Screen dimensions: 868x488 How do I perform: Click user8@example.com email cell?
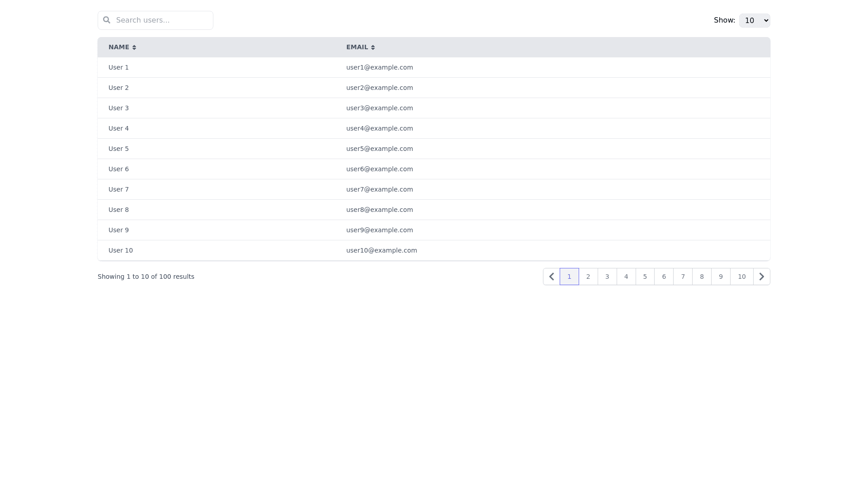point(379,210)
